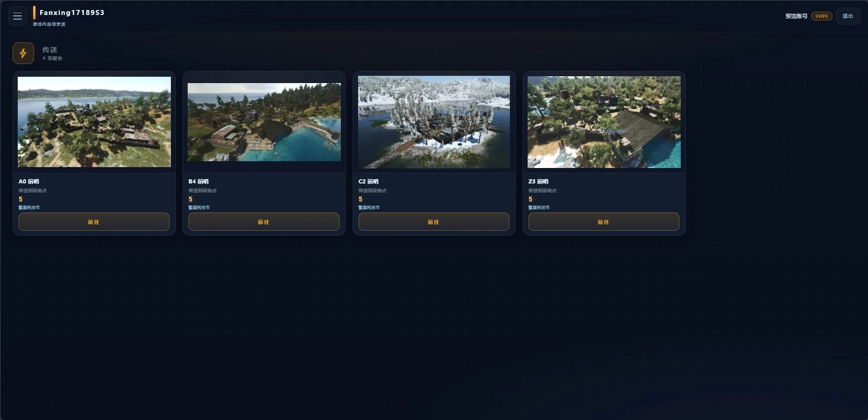Image resolution: width=868 pixels, height=420 pixels.
Task: Click 前往 button for Z3 前哨
Action: [x=604, y=222]
